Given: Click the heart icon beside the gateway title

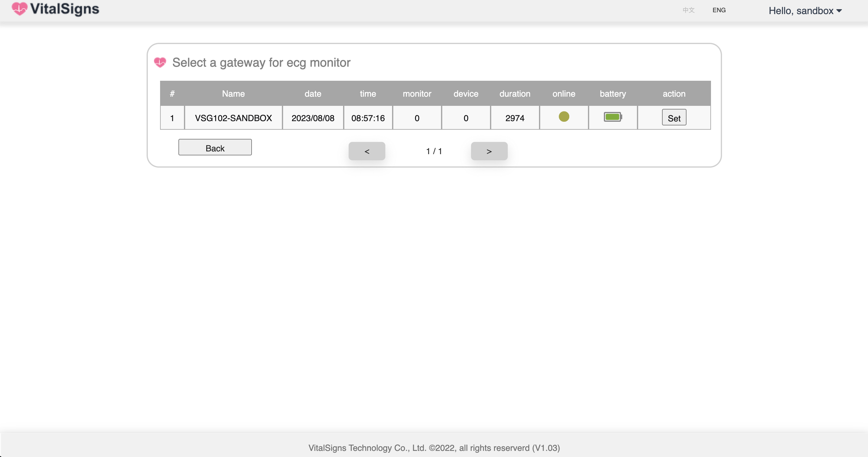Looking at the screenshot, I should (160, 62).
